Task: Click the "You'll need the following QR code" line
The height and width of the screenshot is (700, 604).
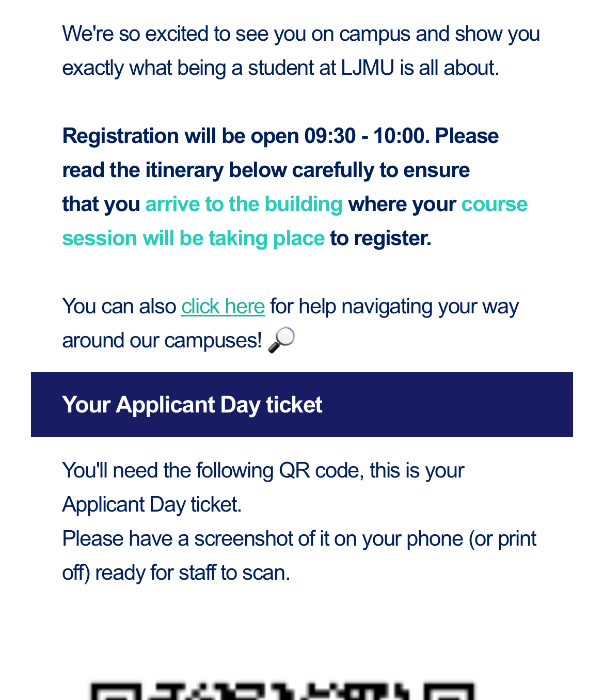Action: pyautogui.click(x=263, y=471)
